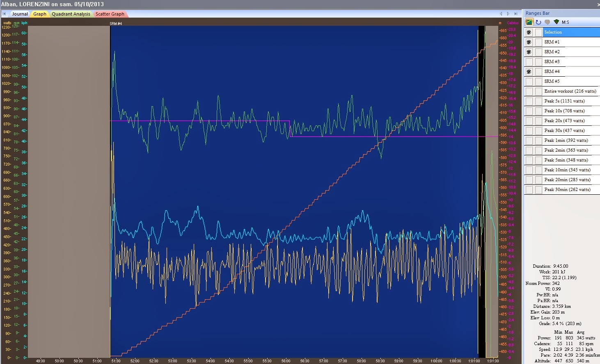The width and height of the screenshot is (600, 364).
Task: Hide SRM #4 range using eye icon
Action: [529, 71]
